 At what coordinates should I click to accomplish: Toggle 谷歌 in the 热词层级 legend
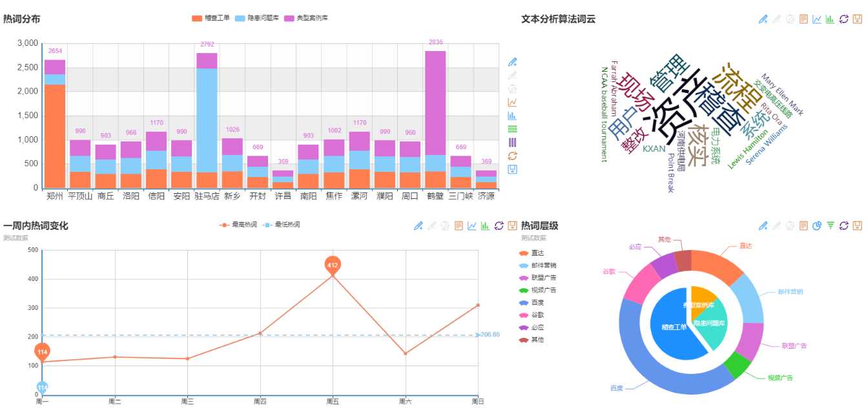pyautogui.click(x=532, y=315)
